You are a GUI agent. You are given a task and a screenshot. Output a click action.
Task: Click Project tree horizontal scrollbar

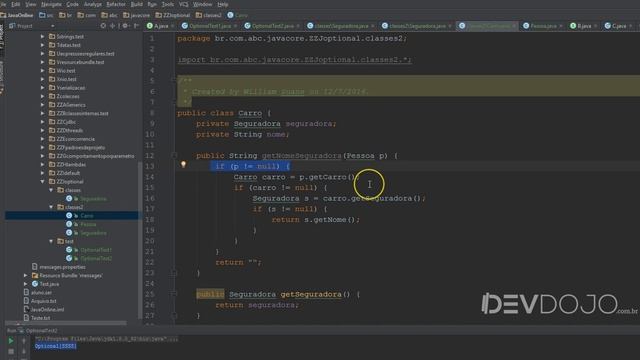point(65,323)
